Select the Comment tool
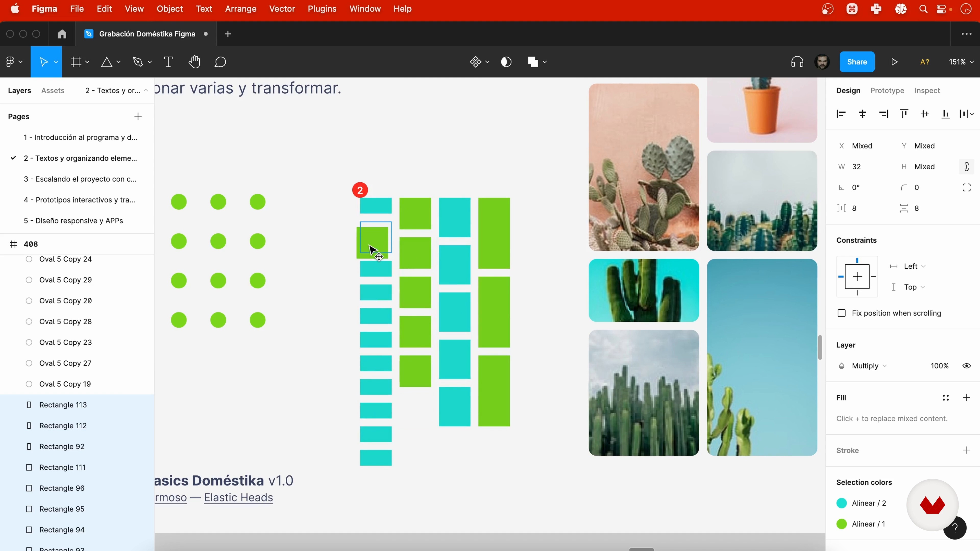Image resolution: width=980 pixels, height=551 pixels. pyautogui.click(x=220, y=61)
